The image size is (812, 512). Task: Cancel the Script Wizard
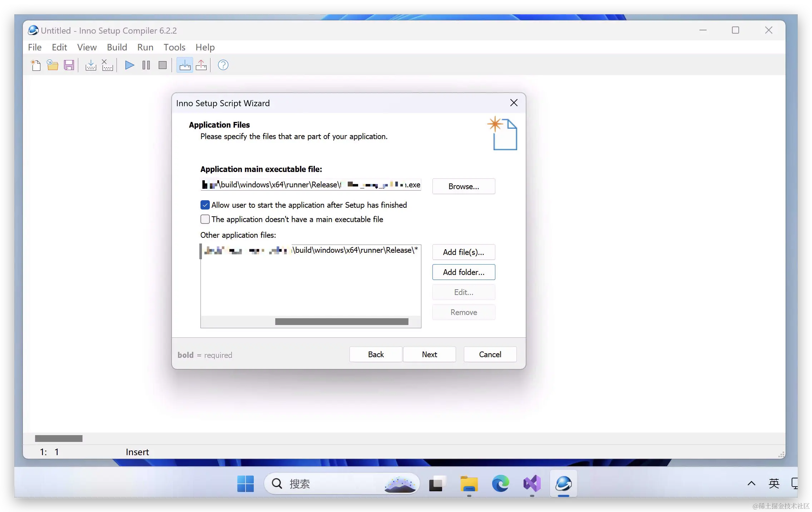[490, 354]
